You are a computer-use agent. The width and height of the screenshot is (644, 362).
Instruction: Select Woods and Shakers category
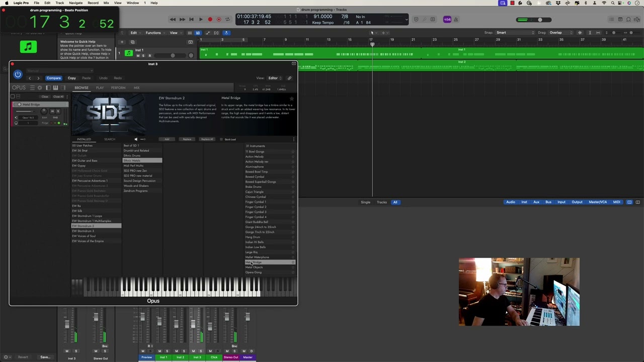click(142, 186)
